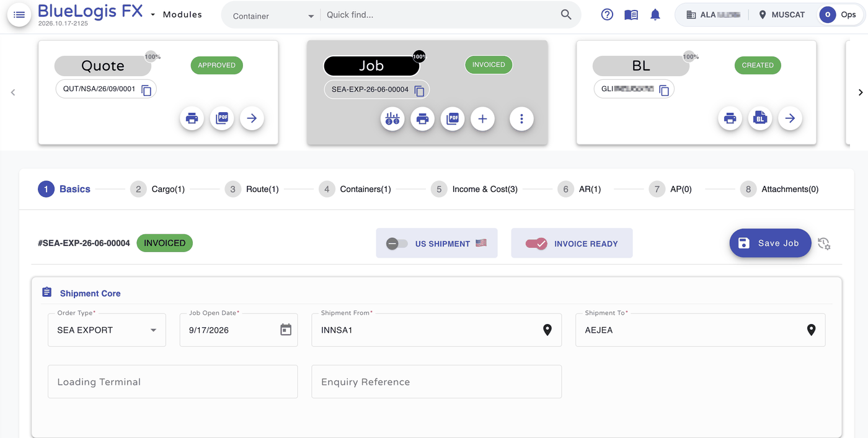Open job history settings icon beside Save Job
Viewport: 868px width, 438px height.
pyautogui.click(x=824, y=243)
